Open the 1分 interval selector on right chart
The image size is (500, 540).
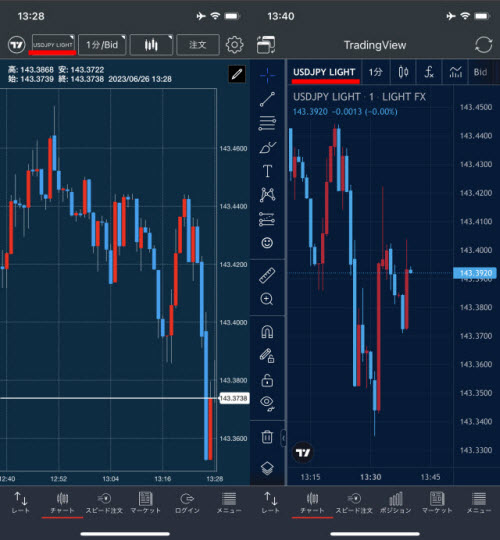point(376,72)
